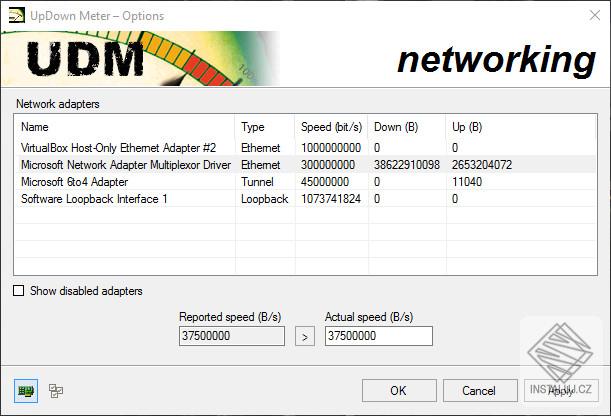
Task: Click the Loopback type cell
Action: point(264,199)
